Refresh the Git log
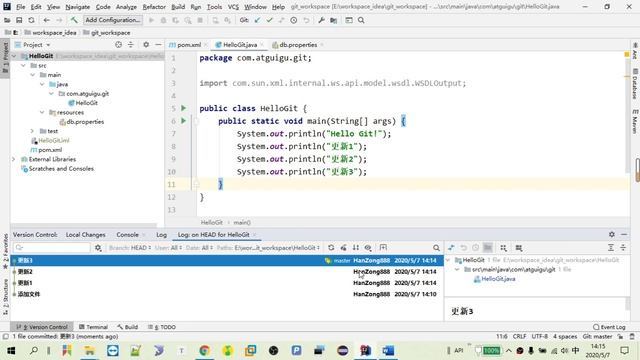 pos(331,248)
